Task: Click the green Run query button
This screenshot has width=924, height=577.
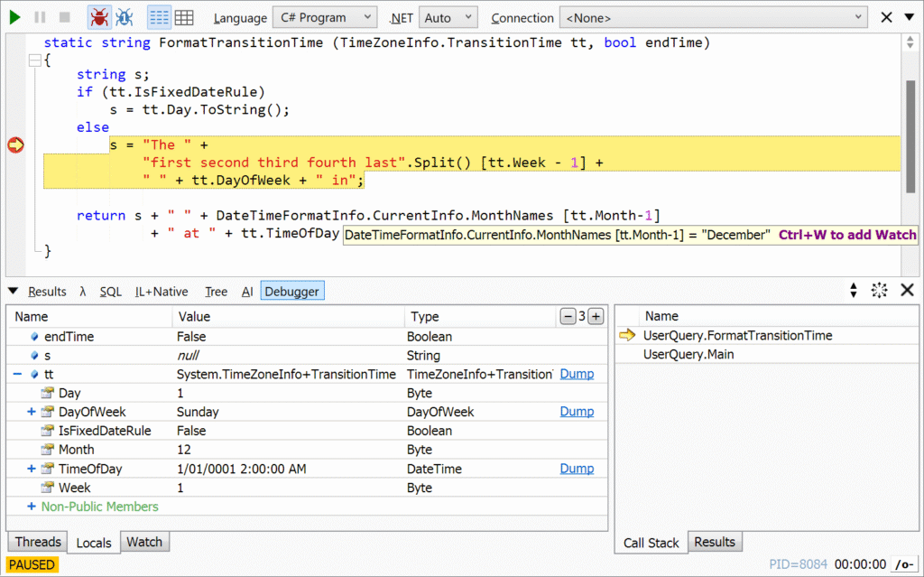Action: [15, 17]
